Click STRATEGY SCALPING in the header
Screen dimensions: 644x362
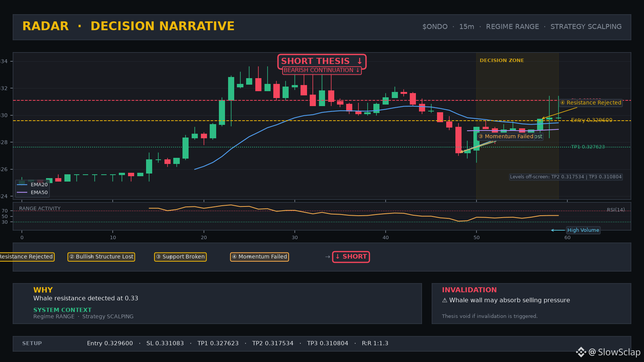pyautogui.click(x=586, y=27)
